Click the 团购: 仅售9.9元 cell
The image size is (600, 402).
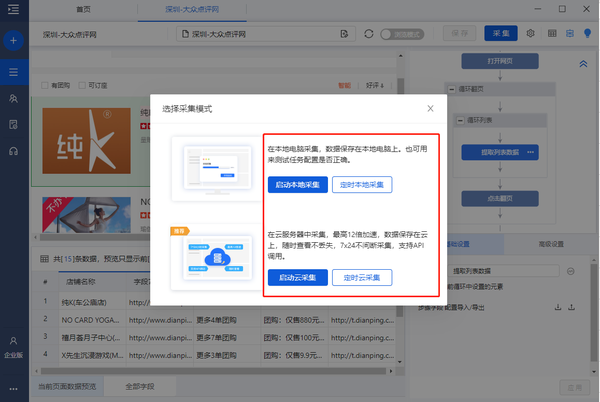click(294, 355)
